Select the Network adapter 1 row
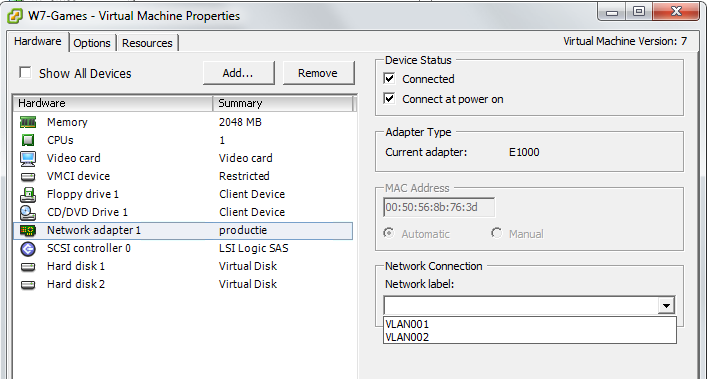 coord(183,231)
